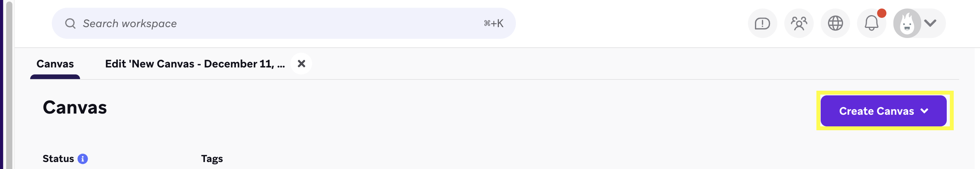Open the community people icon
The image size is (980, 169).
pos(799,24)
